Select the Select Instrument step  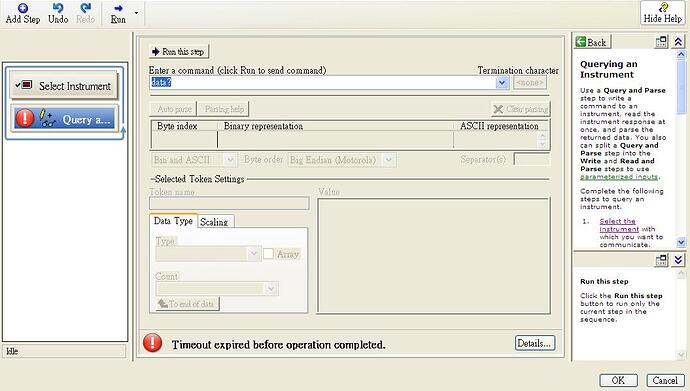[64, 85]
